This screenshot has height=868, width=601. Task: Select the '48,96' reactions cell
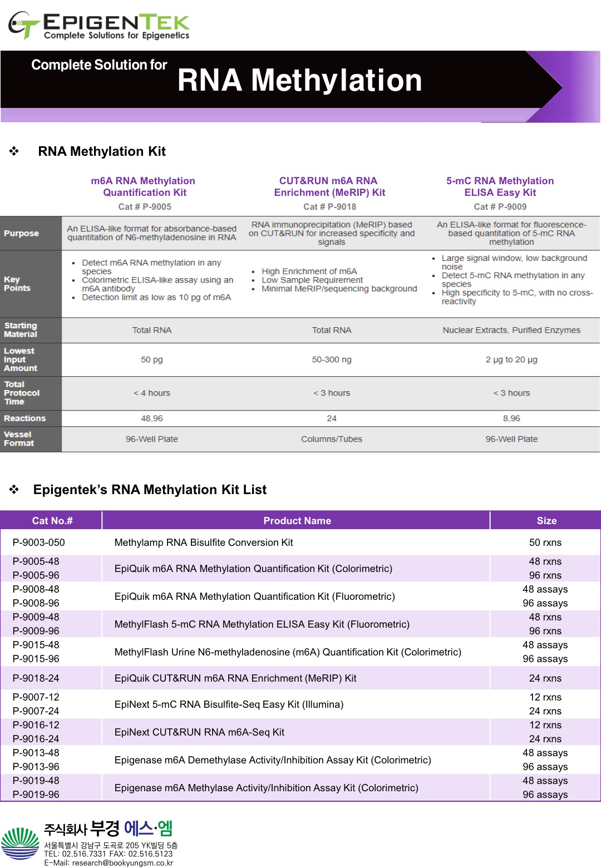pyautogui.click(x=152, y=418)
